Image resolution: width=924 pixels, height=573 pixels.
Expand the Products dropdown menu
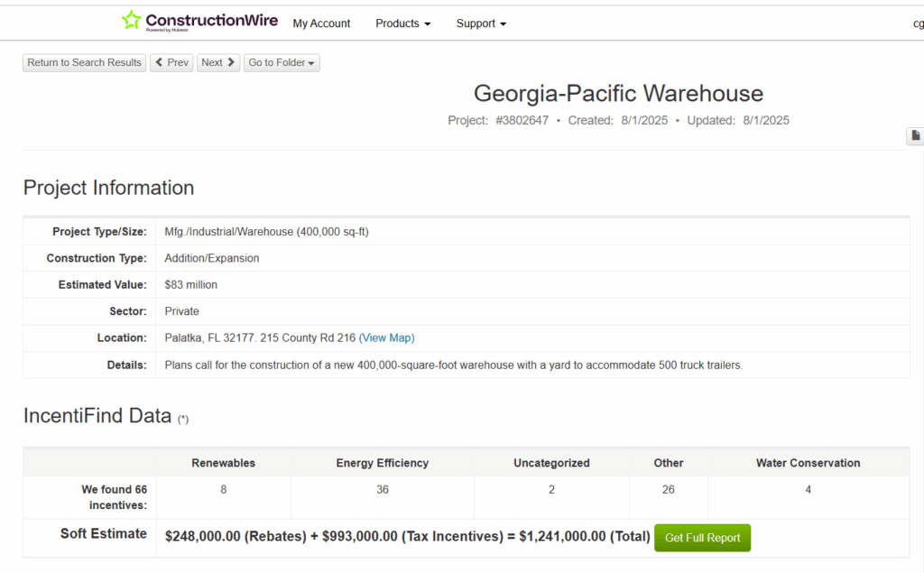[x=403, y=23]
